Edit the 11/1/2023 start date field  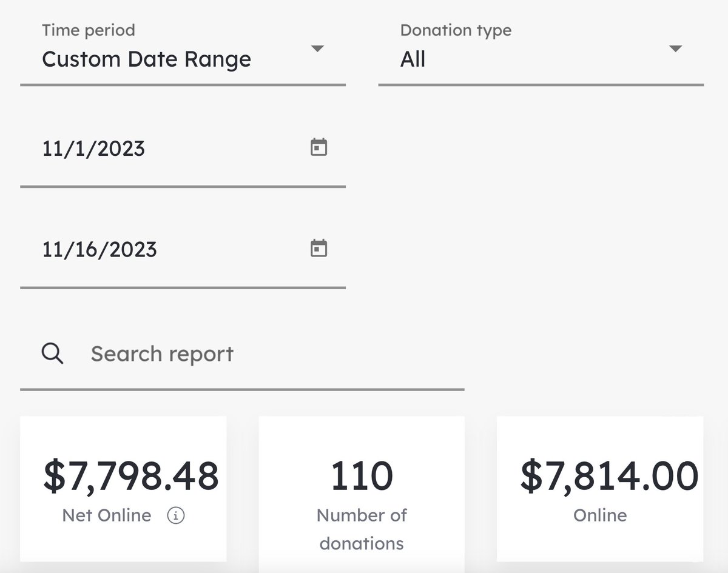[183, 148]
